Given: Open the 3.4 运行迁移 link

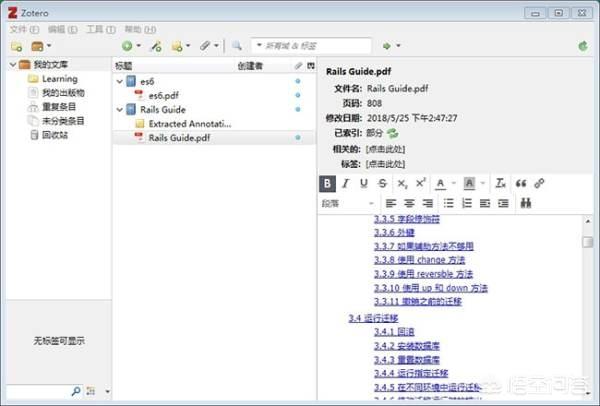Looking at the screenshot, I should [x=373, y=318].
